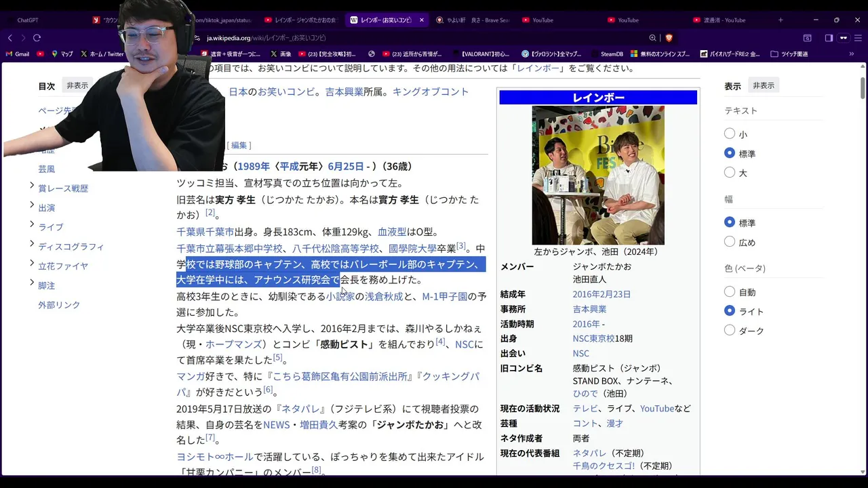This screenshot has height=488, width=868.
Task: Select the 自動 color mode radio
Action: [730, 291]
